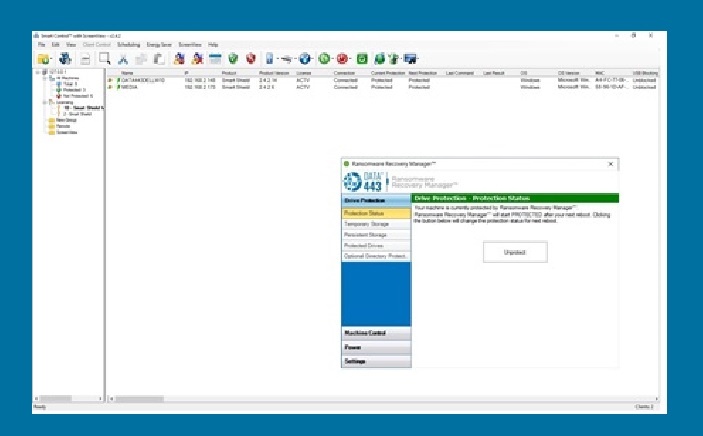Open the Energy Saver menu
This screenshot has width=703, height=436.
(x=159, y=45)
